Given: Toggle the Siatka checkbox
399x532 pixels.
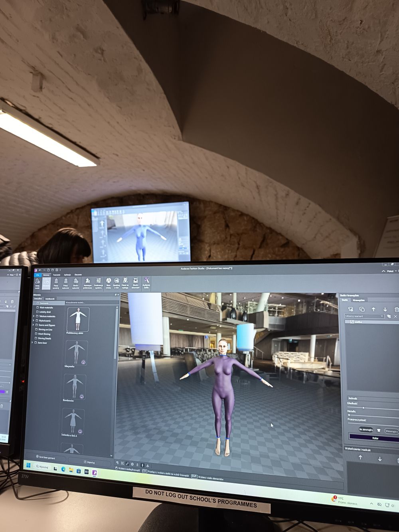Looking at the screenshot, I should 352,322.
